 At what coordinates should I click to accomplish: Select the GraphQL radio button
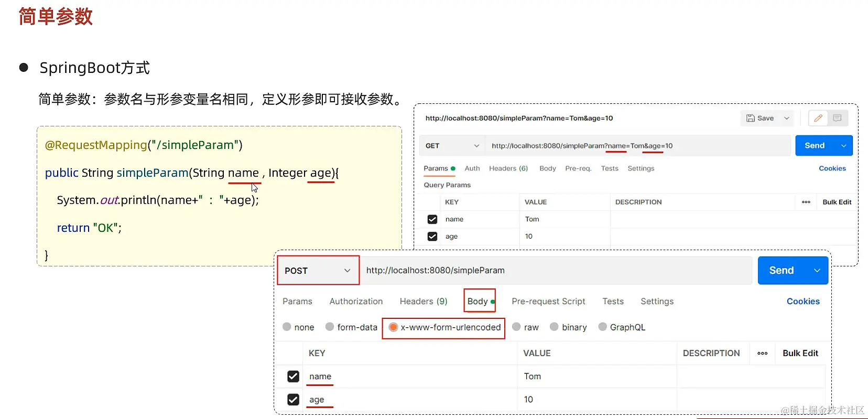(603, 327)
